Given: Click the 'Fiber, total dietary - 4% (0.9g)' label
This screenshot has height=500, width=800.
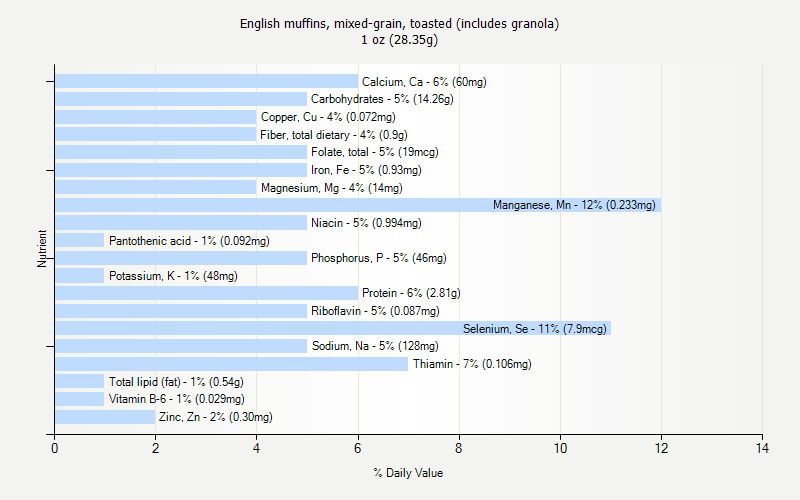Looking at the screenshot, I should [x=334, y=135].
